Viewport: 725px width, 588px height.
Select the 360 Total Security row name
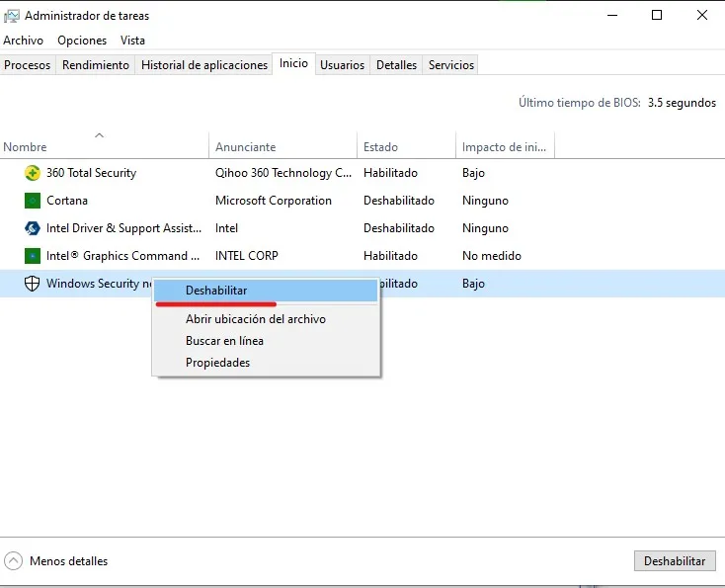tap(91, 173)
